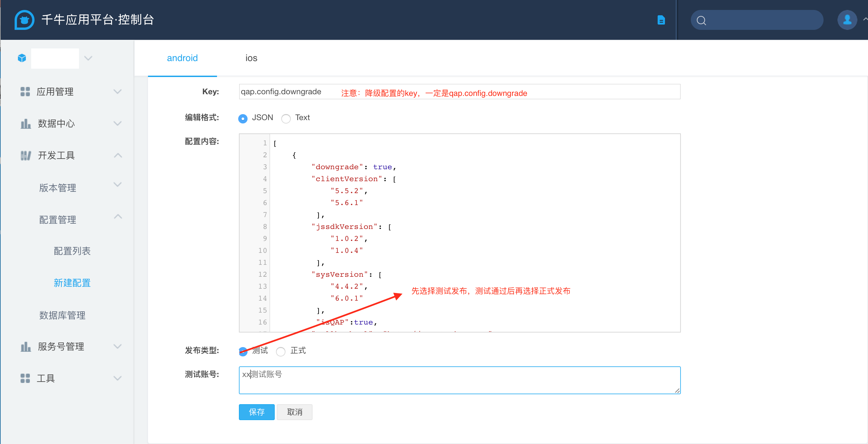The width and height of the screenshot is (868, 444).
Task: Click the app name selector box
Action: tap(55, 58)
